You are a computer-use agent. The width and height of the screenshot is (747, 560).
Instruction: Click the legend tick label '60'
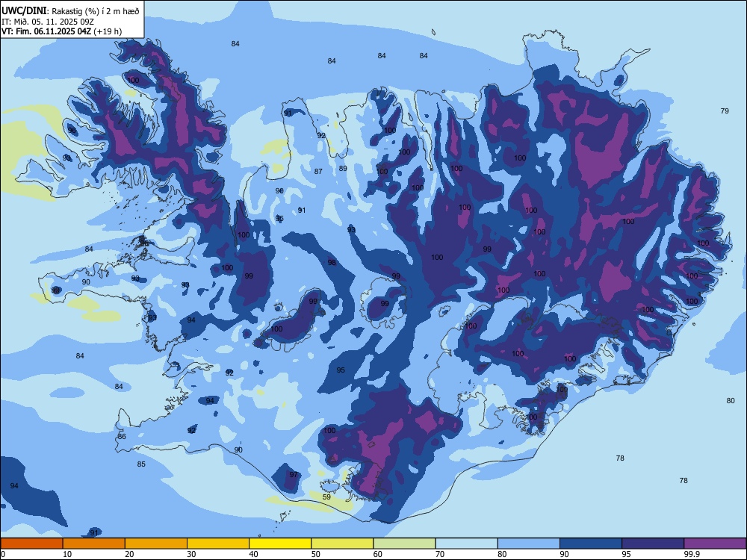click(x=378, y=554)
